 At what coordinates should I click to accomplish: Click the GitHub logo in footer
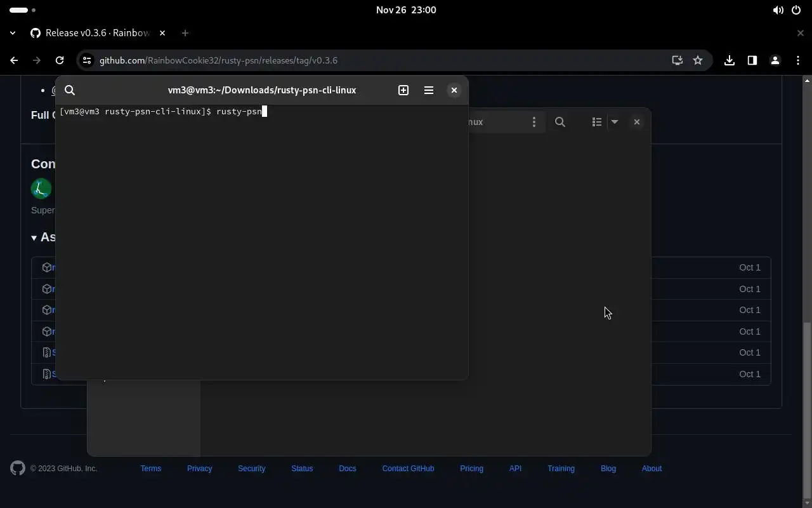18,469
